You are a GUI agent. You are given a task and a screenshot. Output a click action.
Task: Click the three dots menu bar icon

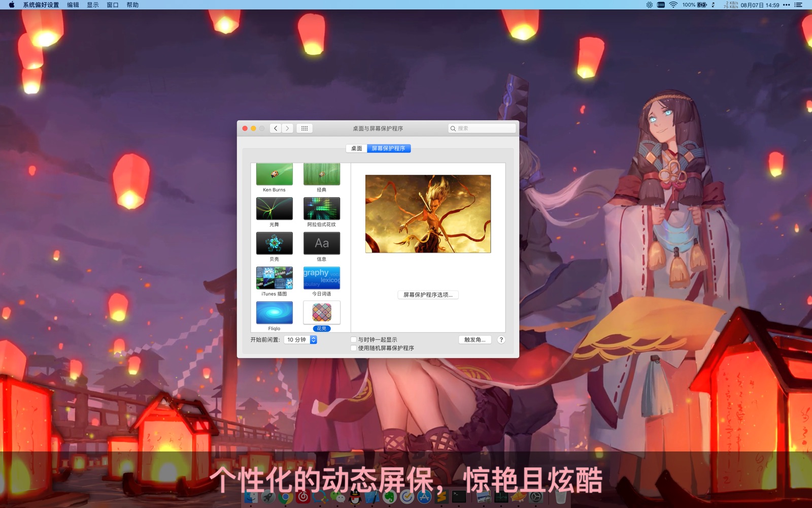click(x=787, y=5)
